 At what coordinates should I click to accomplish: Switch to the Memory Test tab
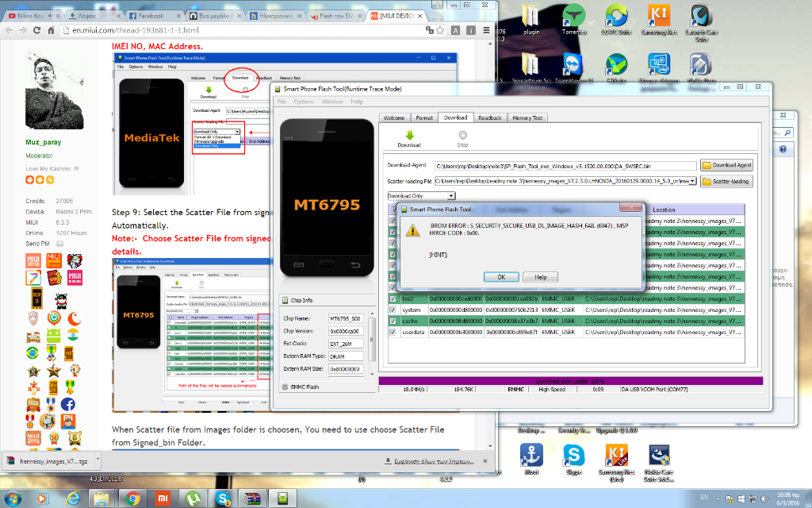pyautogui.click(x=527, y=117)
